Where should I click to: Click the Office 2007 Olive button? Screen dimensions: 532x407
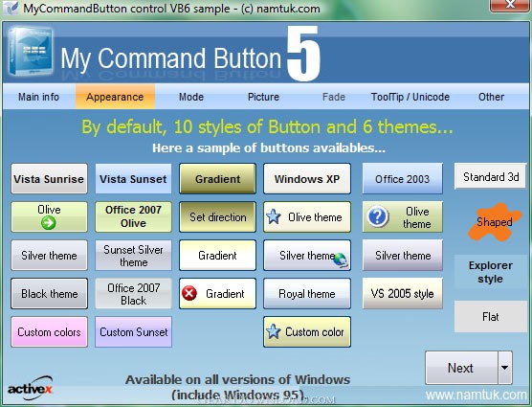(x=133, y=216)
